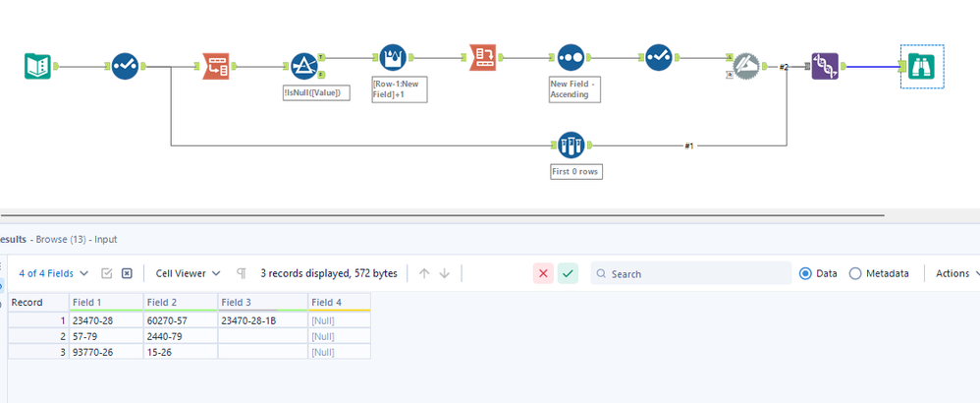This screenshot has height=403, width=980.
Task: Click the Search field in results
Action: pyautogui.click(x=690, y=273)
